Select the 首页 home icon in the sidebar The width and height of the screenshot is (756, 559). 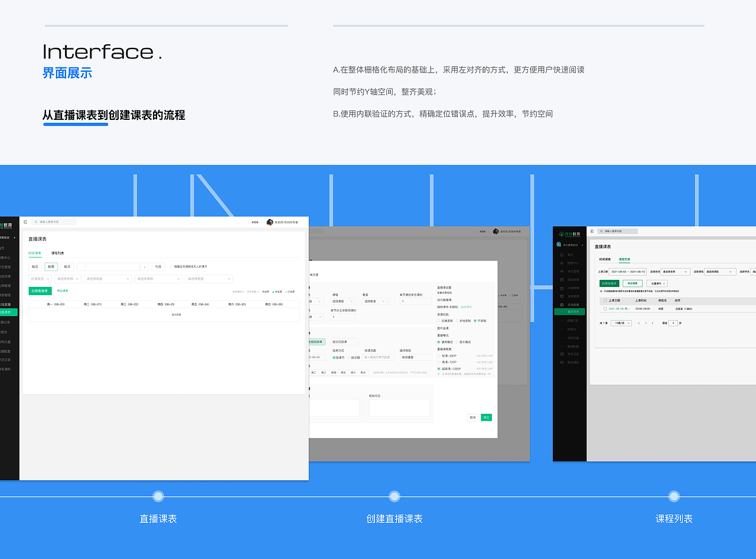pyautogui.click(x=561, y=255)
